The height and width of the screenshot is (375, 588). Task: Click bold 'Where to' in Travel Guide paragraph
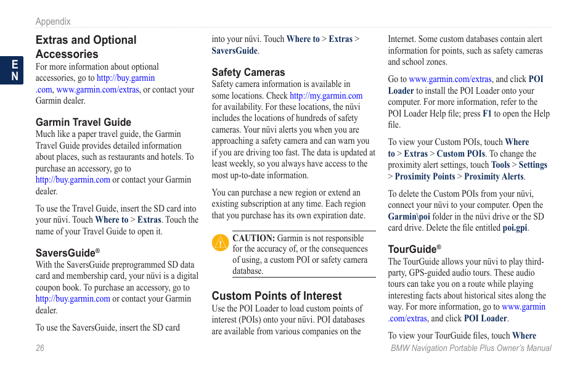click(x=112, y=220)
